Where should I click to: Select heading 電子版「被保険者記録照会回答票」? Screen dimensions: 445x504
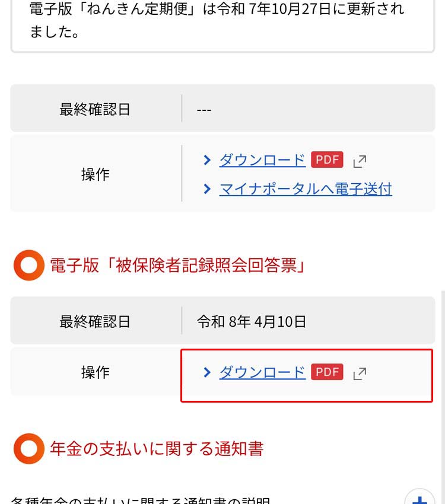coord(177,265)
